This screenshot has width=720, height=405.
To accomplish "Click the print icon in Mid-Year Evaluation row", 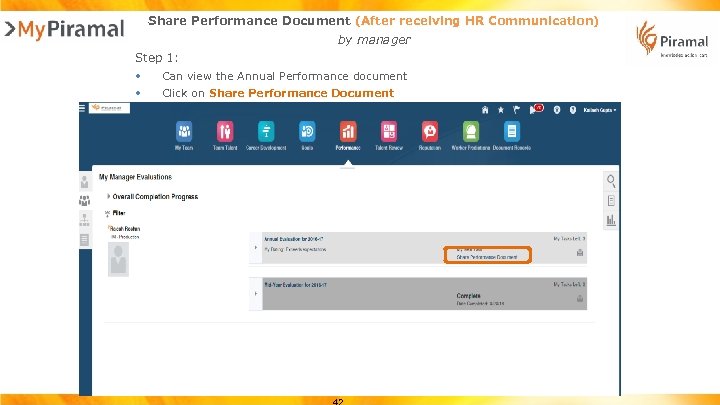I will point(580,299).
